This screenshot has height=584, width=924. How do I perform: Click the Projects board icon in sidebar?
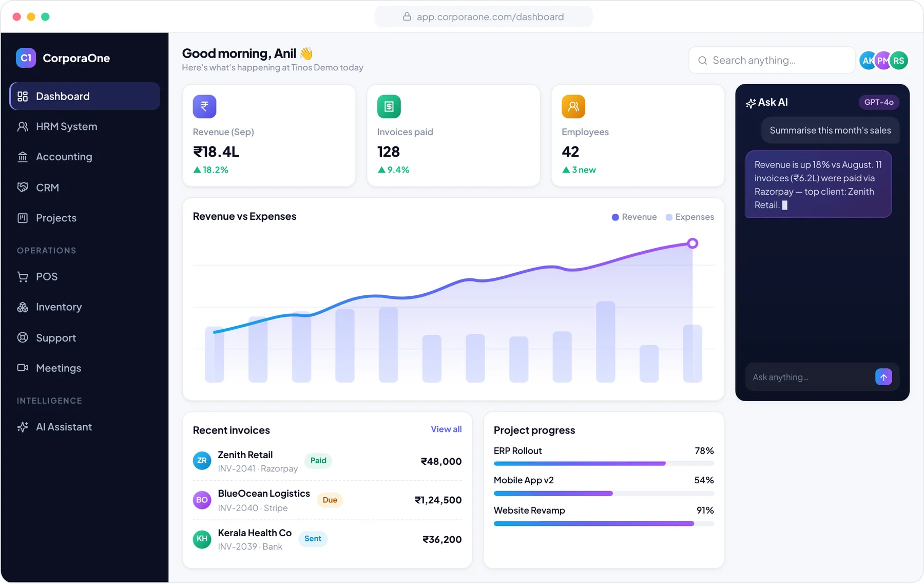[23, 218]
